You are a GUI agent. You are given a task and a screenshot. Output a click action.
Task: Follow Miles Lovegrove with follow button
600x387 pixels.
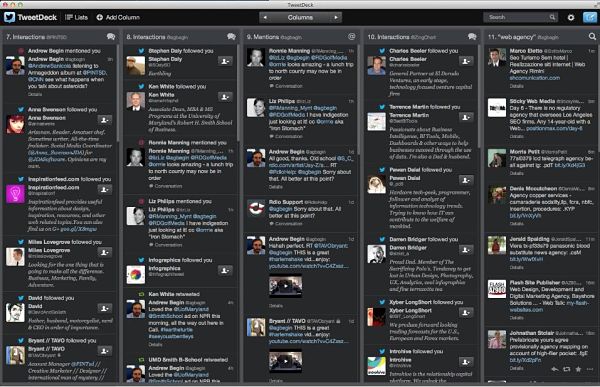coord(104,252)
